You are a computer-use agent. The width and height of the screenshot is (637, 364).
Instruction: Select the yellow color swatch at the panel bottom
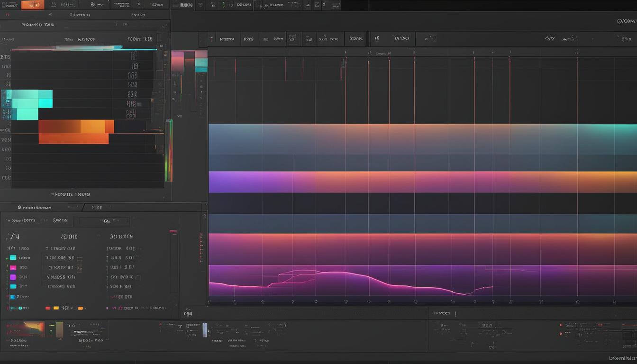coord(56,308)
